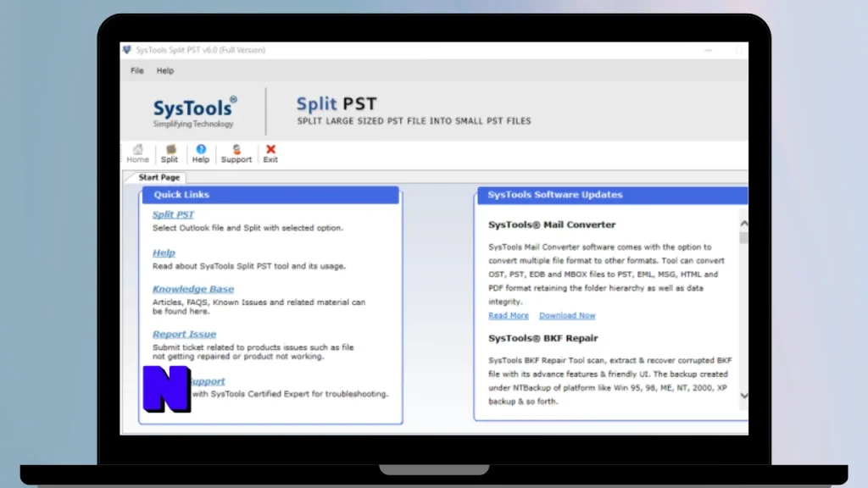Switch to the Start Page tab
Image resolution: width=868 pixels, height=488 pixels.
[159, 177]
